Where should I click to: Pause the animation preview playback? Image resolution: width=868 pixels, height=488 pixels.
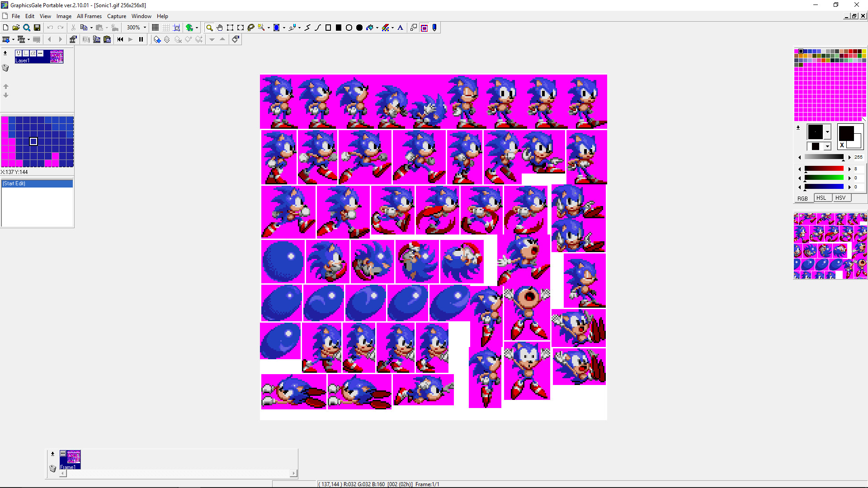pos(141,39)
